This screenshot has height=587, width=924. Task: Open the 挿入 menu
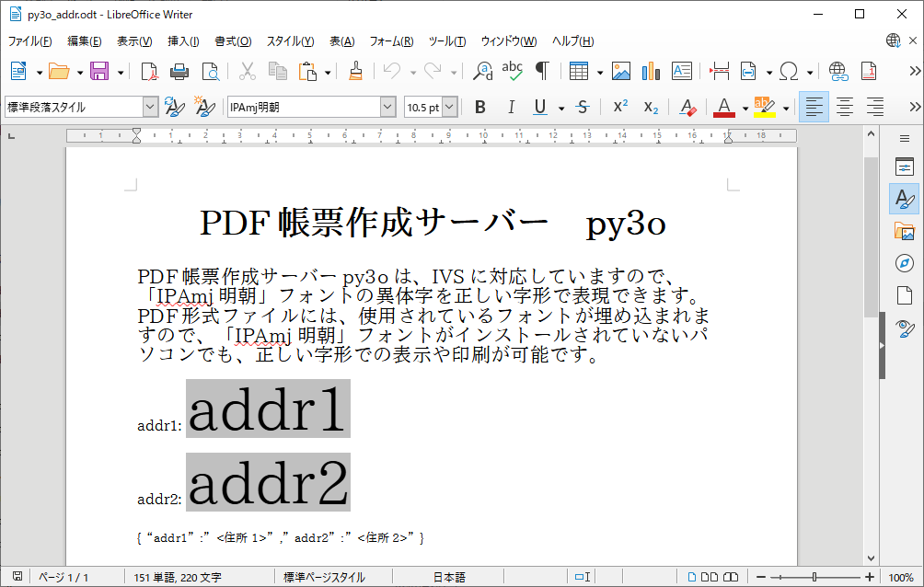(183, 40)
